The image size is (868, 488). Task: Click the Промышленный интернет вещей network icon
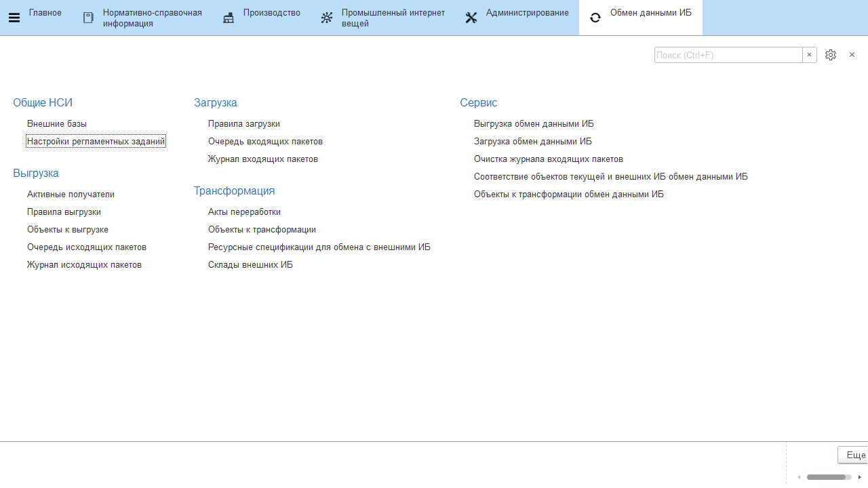click(x=327, y=18)
